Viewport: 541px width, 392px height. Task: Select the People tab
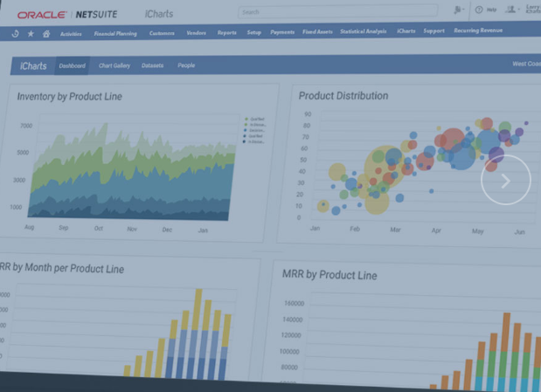186,65
